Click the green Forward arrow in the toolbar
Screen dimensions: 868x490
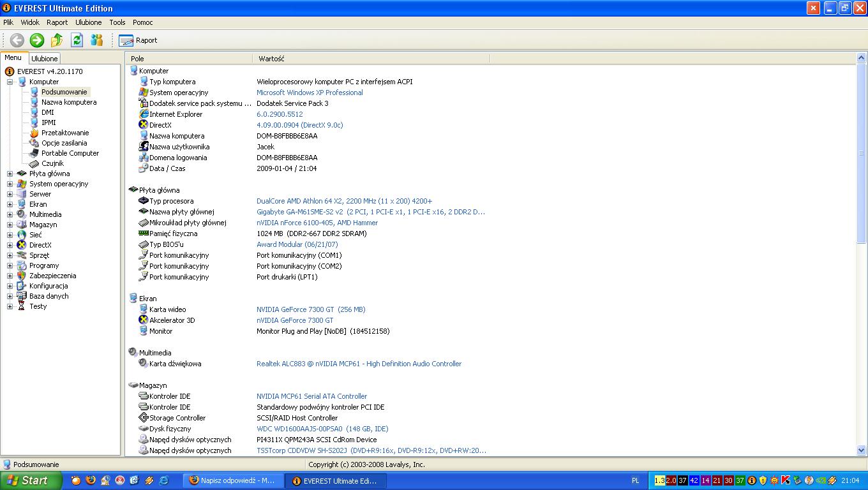[x=37, y=40]
